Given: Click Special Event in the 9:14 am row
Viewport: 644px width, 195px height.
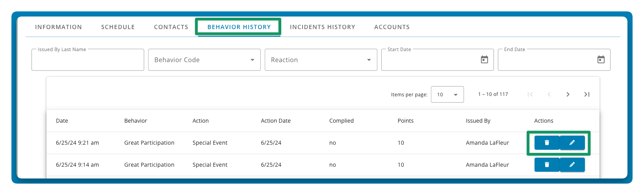Looking at the screenshot, I should tap(210, 165).
